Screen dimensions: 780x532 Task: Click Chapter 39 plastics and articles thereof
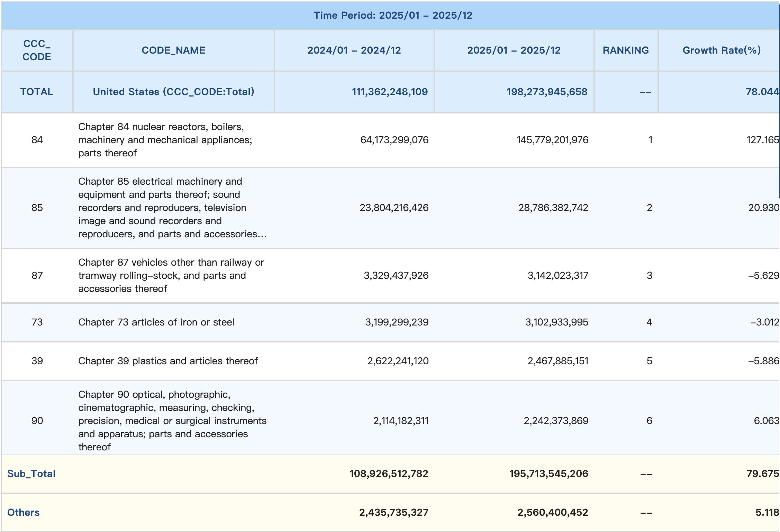coord(168,361)
